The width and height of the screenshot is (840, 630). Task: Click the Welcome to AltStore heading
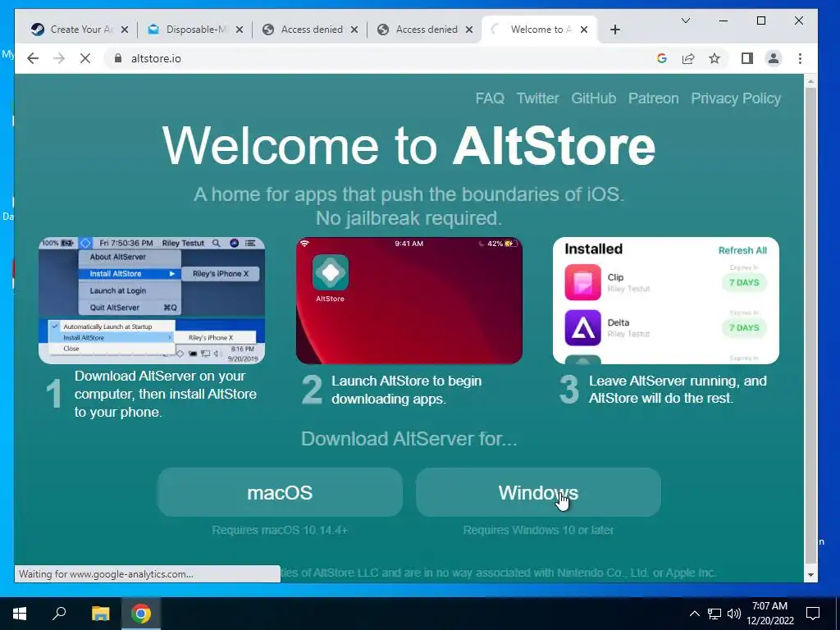click(x=409, y=146)
